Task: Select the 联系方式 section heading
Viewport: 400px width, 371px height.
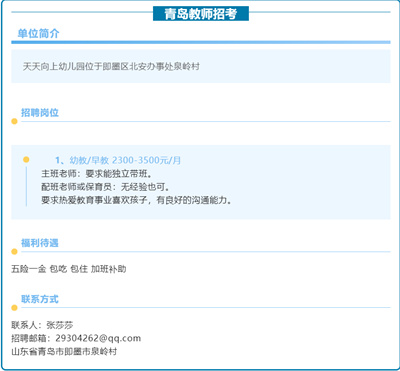Action: click(x=40, y=299)
